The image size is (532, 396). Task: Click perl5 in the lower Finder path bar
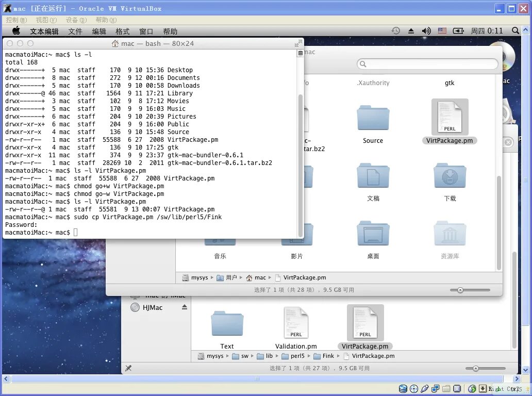coord(293,356)
